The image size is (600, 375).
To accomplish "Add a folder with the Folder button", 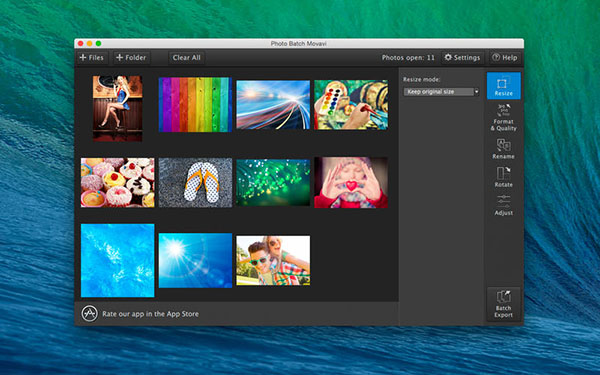I will (x=131, y=58).
